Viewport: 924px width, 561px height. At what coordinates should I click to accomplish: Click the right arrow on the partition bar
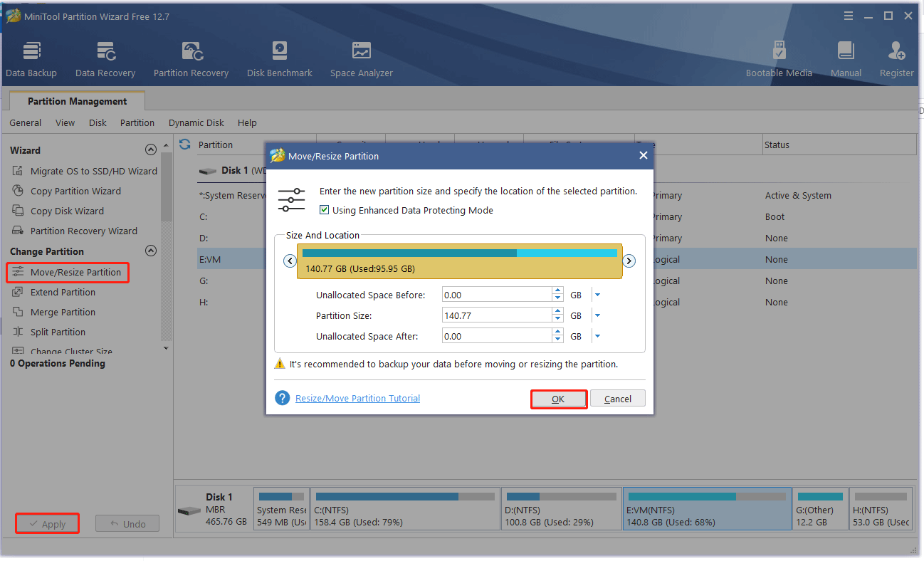pos(629,261)
